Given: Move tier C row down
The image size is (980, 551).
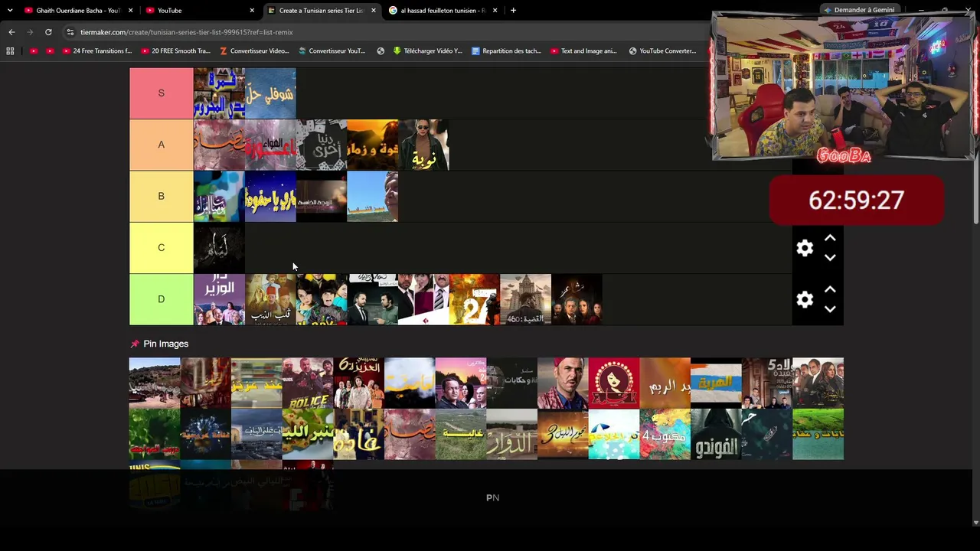Looking at the screenshot, I should (830, 258).
